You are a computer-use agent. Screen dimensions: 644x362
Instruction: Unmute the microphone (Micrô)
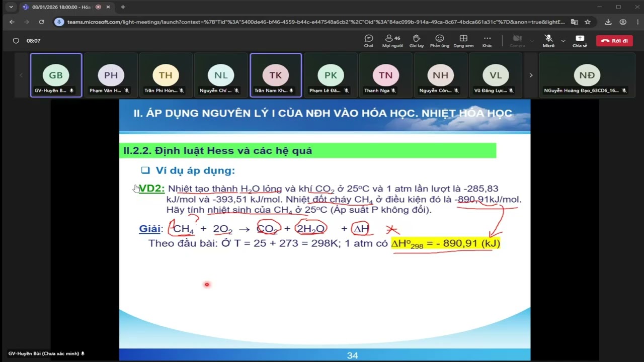pos(548,41)
